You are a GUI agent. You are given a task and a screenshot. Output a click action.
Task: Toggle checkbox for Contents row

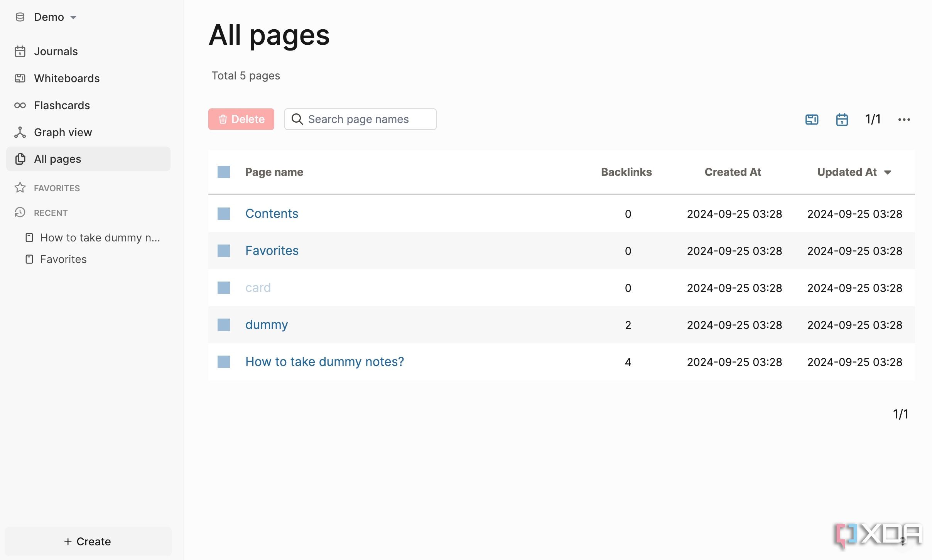pos(224,214)
